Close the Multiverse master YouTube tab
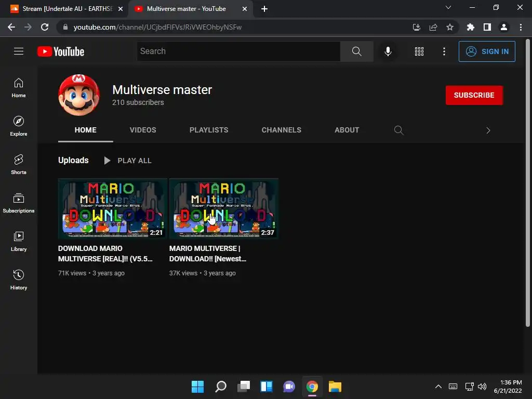Screen dimensions: 532x399 click(244, 9)
